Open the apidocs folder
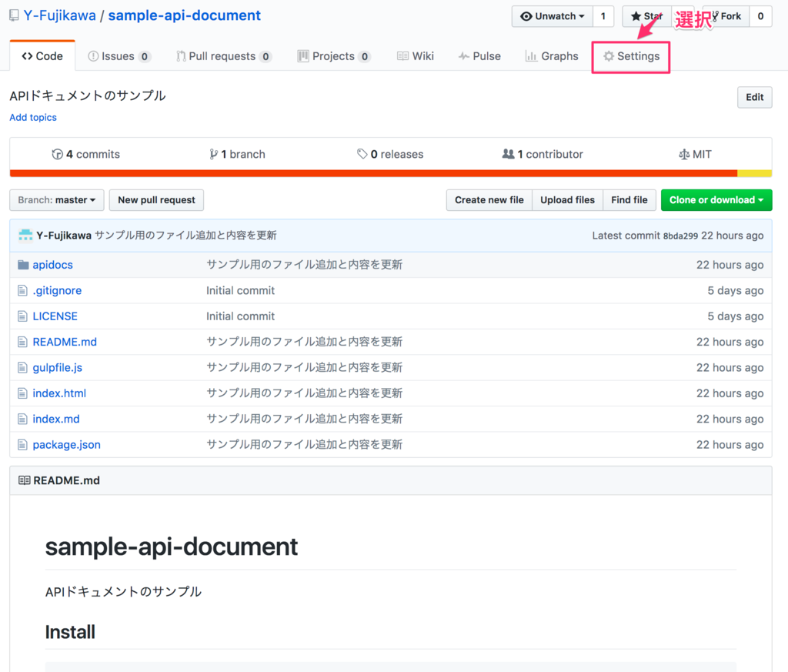This screenshot has height=672, width=788. tap(53, 265)
